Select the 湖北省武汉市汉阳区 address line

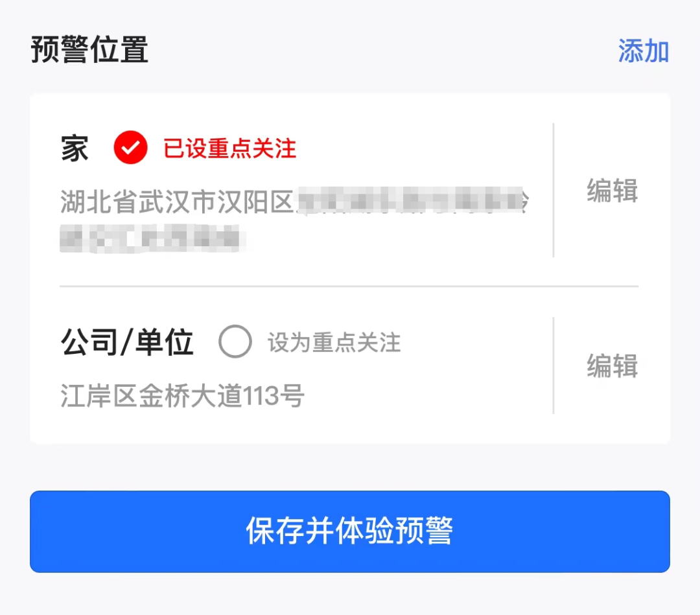pos(178,202)
